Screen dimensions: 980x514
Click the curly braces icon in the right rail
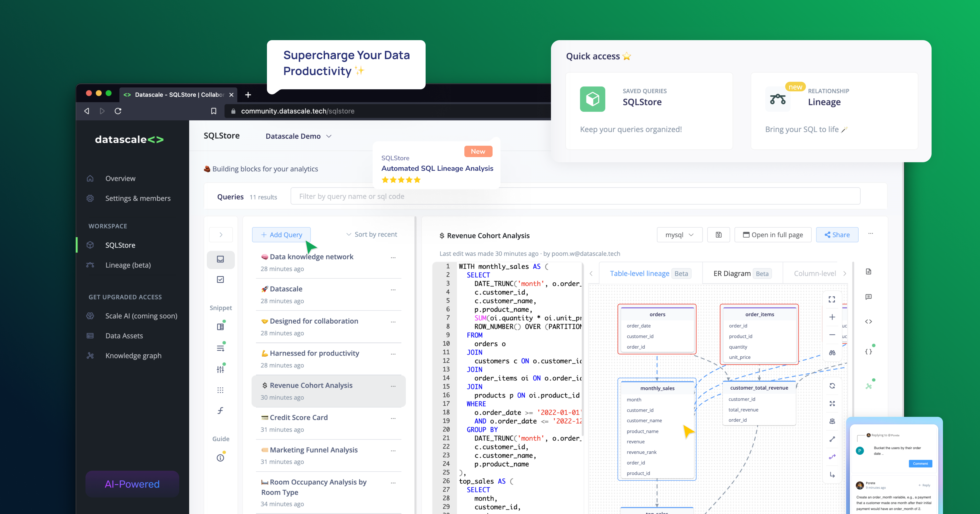[868, 352]
